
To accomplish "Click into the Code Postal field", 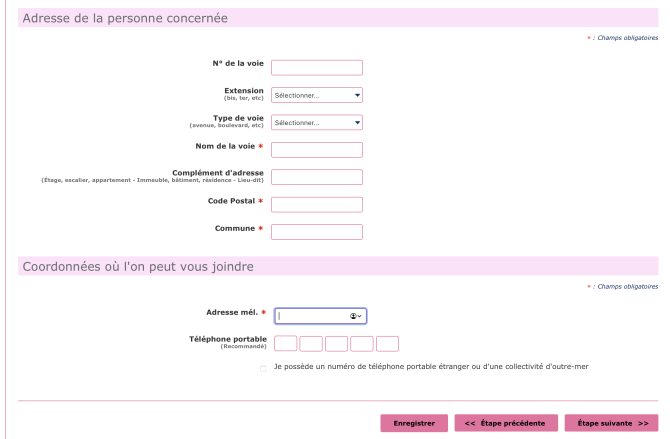I will click(x=316, y=205).
